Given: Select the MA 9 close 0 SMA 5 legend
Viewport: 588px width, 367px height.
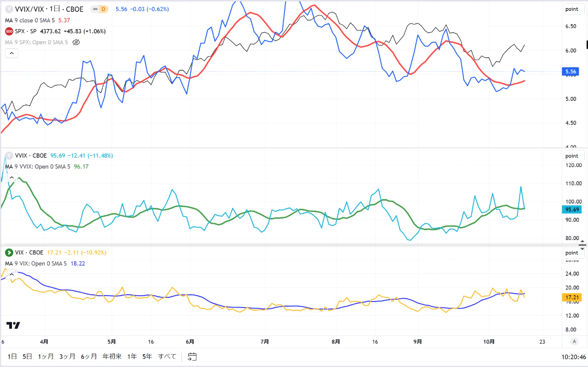Looking at the screenshot, I should point(30,20).
